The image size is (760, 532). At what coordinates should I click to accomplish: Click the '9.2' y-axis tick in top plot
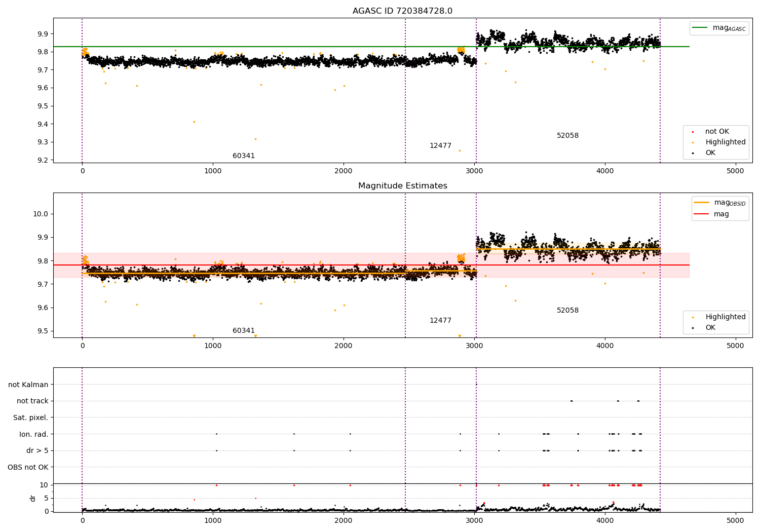click(43, 161)
